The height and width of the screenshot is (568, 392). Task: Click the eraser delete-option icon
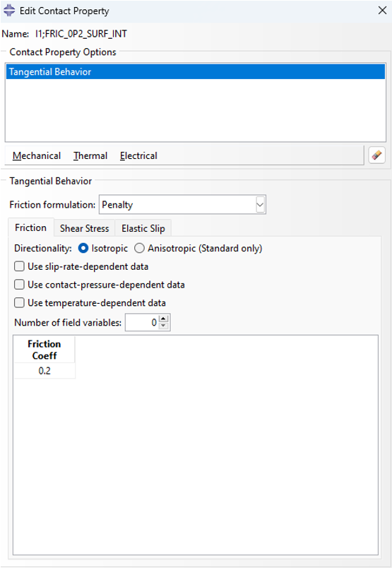coord(376,155)
